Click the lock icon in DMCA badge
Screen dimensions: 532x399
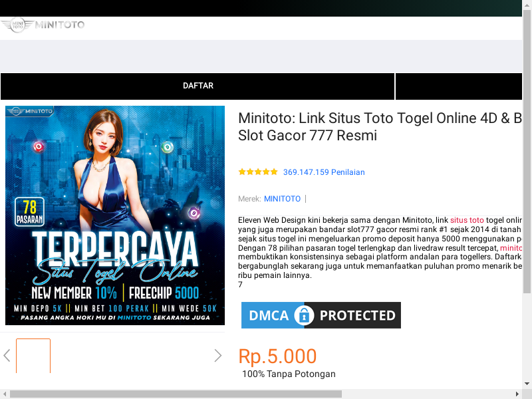(x=304, y=315)
